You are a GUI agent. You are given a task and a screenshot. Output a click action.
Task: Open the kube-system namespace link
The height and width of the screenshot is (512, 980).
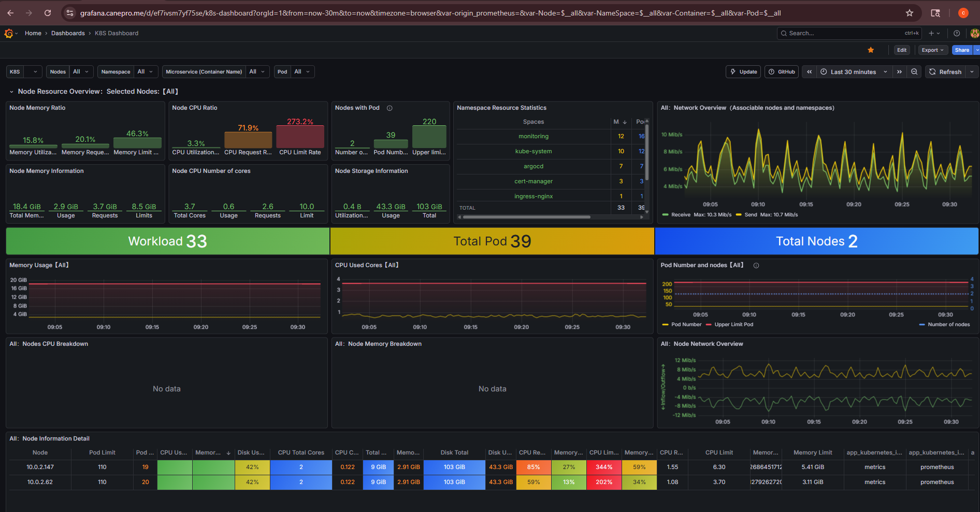click(534, 152)
